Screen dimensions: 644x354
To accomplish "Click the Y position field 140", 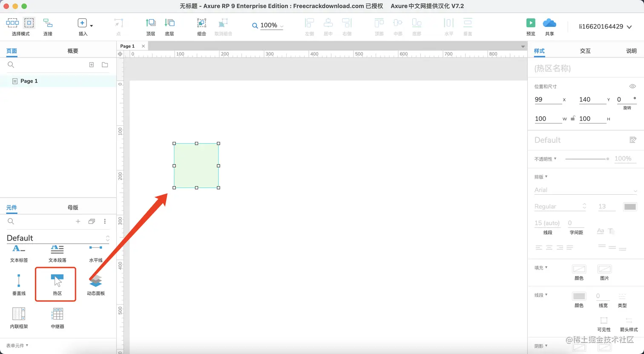I will pos(592,99).
